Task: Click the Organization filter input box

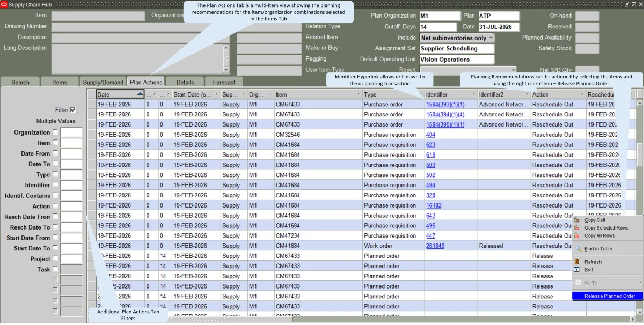Action: click(x=71, y=132)
